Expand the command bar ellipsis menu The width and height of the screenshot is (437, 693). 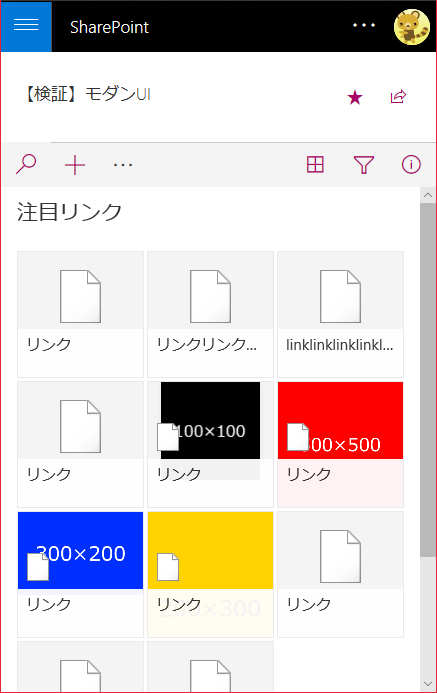click(x=123, y=165)
